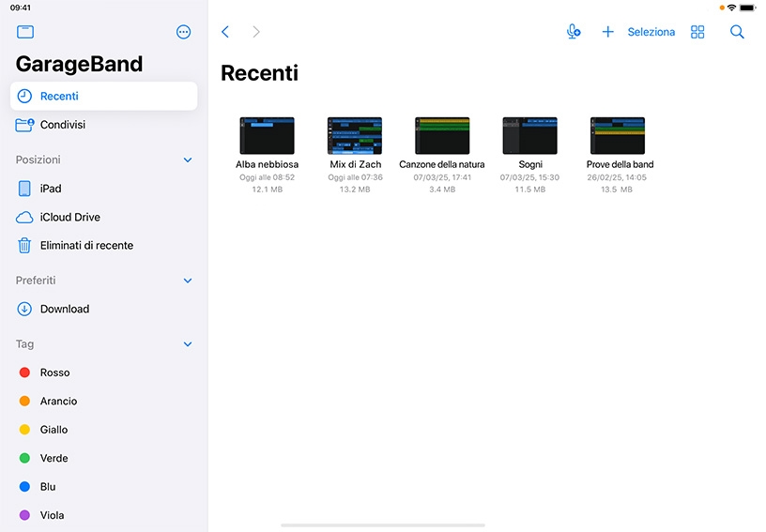This screenshot has width=766, height=532.
Task: Click the Condivisi shared folder icon
Action: 24,125
